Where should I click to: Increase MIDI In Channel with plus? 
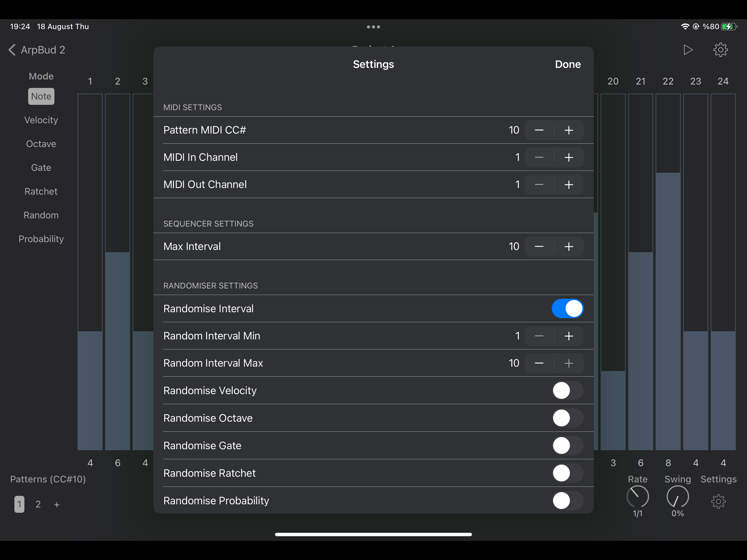[x=569, y=157]
